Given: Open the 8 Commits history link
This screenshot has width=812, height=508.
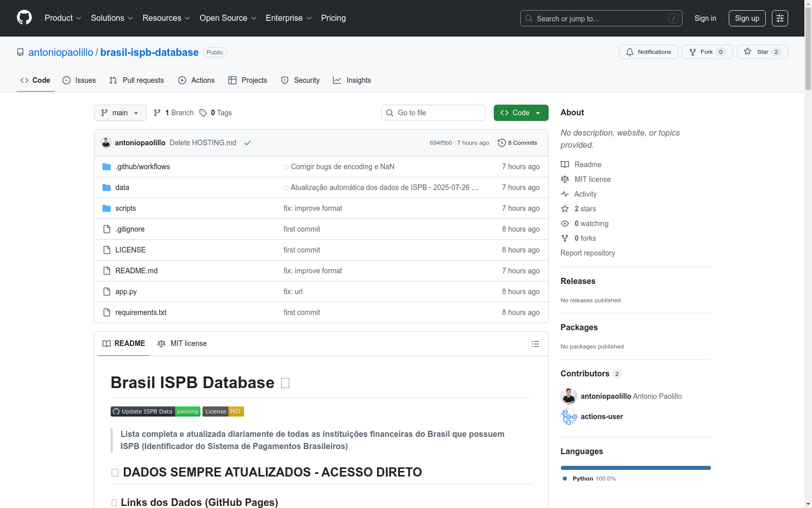Looking at the screenshot, I should (518, 143).
